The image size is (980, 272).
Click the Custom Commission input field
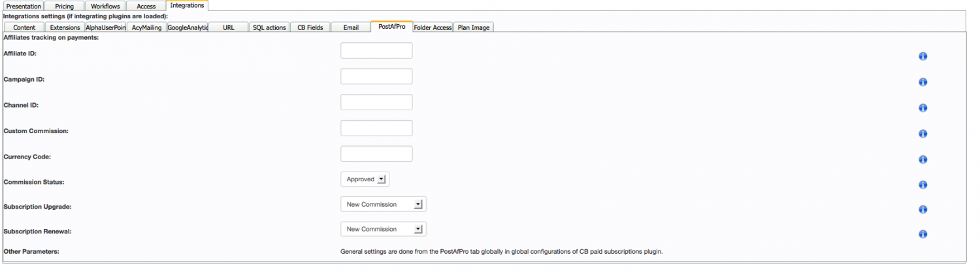(x=376, y=128)
